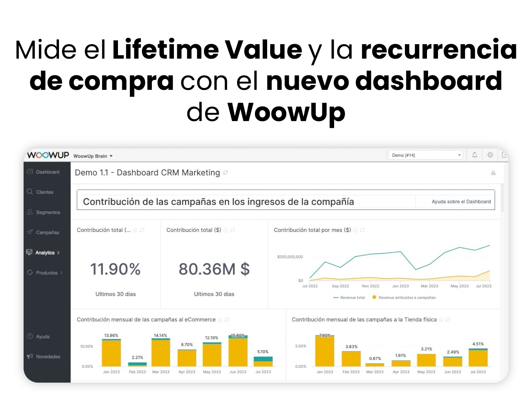This screenshot has width=532, height=407.
Task: Open notifications bell
Action: pyautogui.click(x=475, y=155)
